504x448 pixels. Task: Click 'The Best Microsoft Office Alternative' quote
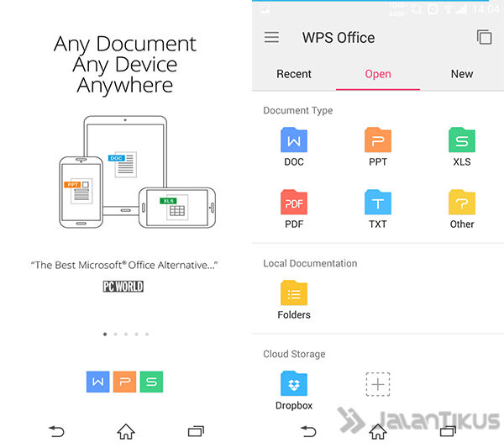click(x=124, y=265)
